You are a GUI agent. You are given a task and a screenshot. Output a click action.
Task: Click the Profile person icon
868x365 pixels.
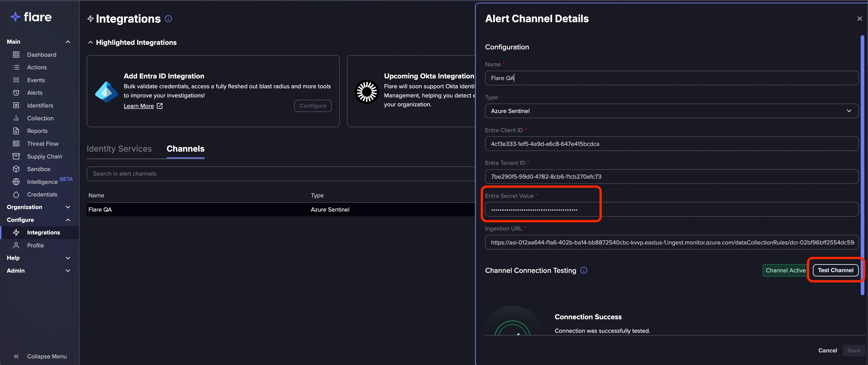pos(16,245)
